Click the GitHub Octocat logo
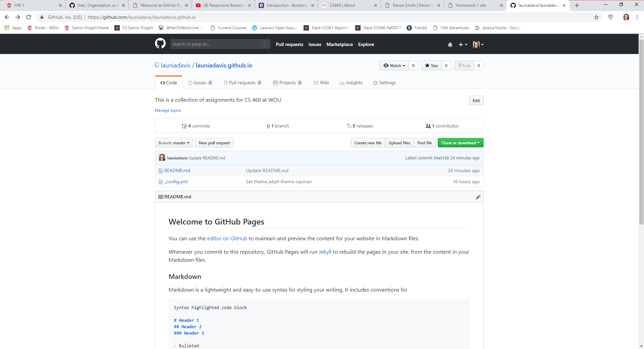The image size is (644, 349). point(160,44)
